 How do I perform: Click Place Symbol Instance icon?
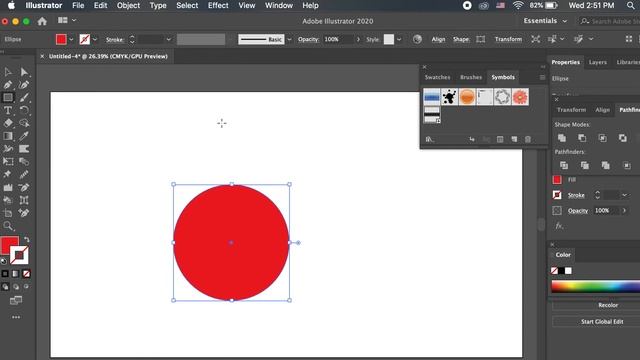pyautogui.click(x=472, y=140)
